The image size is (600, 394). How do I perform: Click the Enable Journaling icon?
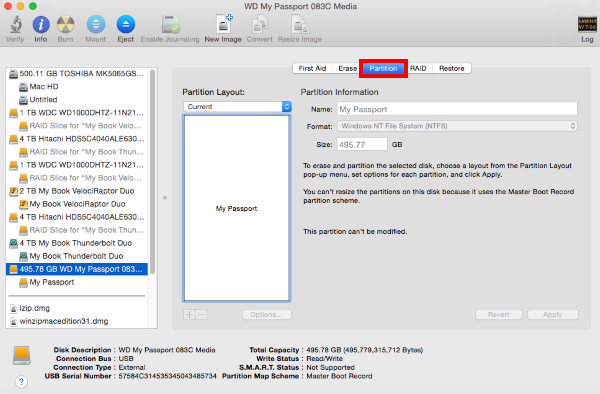click(170, 25)
